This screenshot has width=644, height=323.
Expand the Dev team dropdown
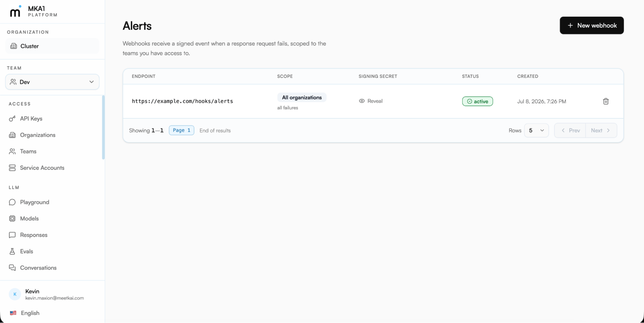coord(52,82)
